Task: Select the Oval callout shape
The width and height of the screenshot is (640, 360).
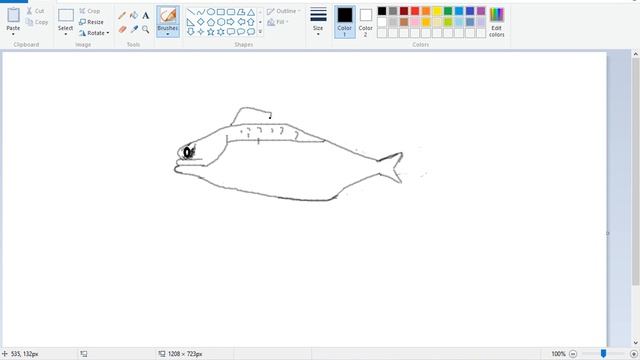Action: 241,31
